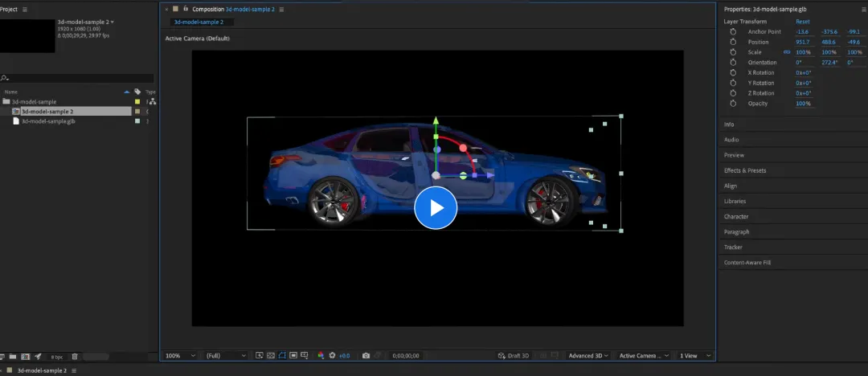The width and height of the screenshot is (868, 376).
Task: Enable Draft 3D mode
Action: [x=514, y=355]
